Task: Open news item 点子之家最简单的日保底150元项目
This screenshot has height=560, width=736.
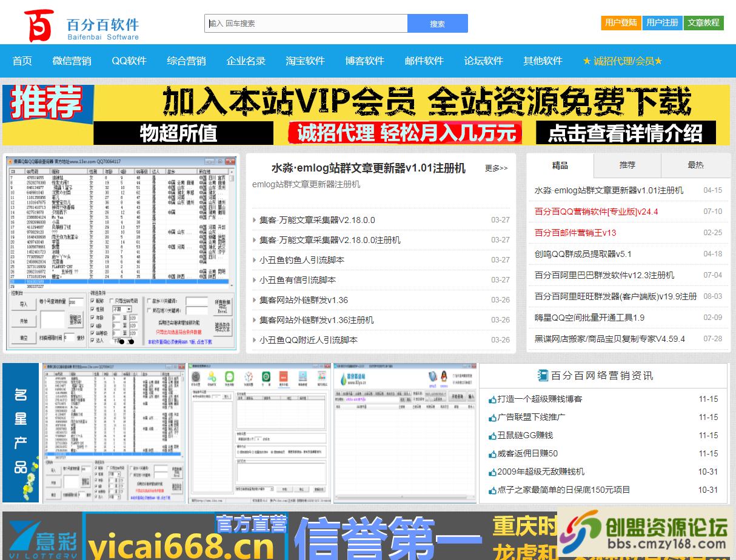Action: pos(564,490)
